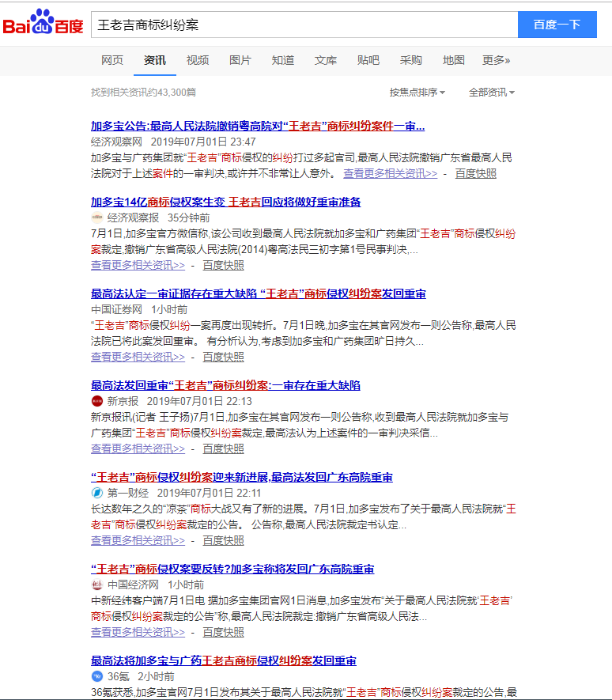Click the 中国经济网 source icon
612x700 pixels.
tap(97, 585)
